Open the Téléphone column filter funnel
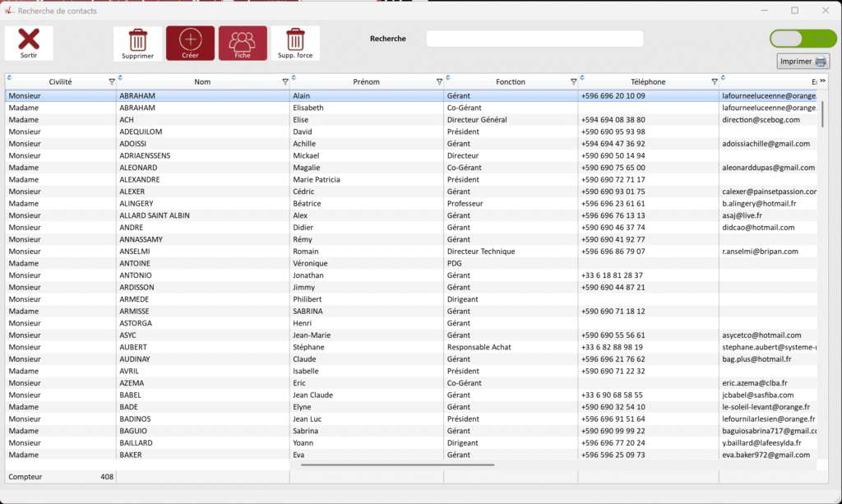This screenshot has width=842, height=504. [x=715, y=82]
